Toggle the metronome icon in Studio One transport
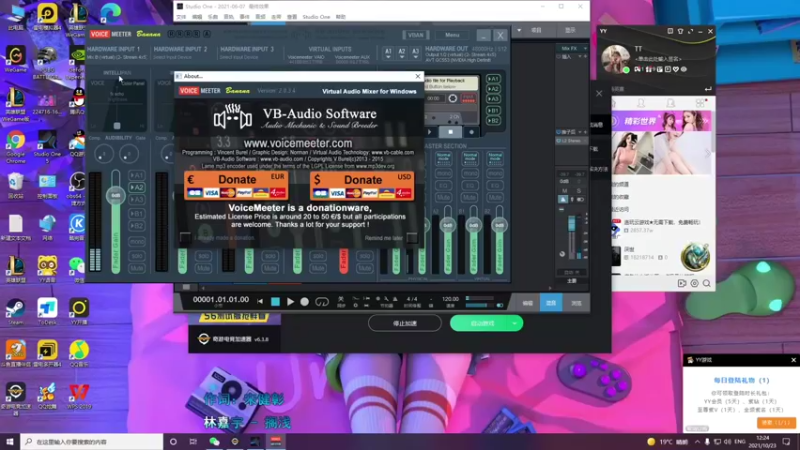Screen dimensions: 800x450 (395, 299)
